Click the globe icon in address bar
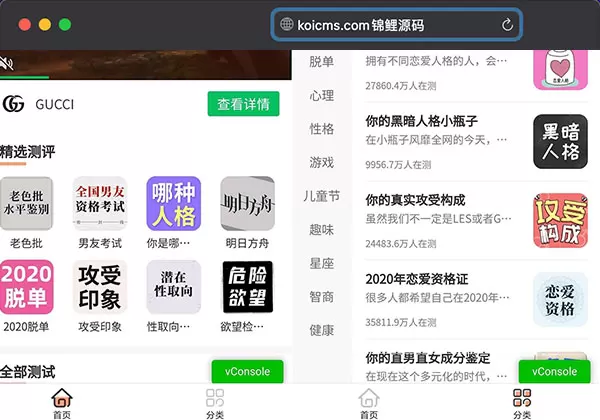The image size is (600, 420). pyautogui.click(x=286, y=24)
